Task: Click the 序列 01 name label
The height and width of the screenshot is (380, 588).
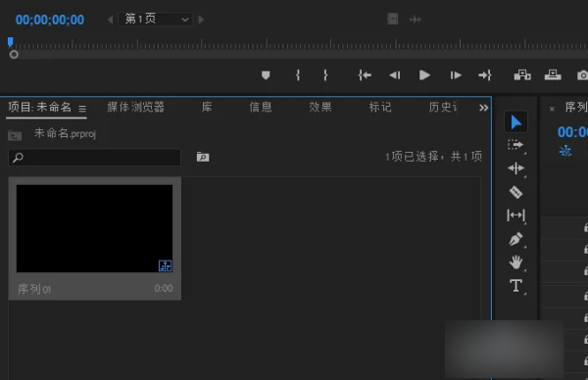Action: [34, 289]
